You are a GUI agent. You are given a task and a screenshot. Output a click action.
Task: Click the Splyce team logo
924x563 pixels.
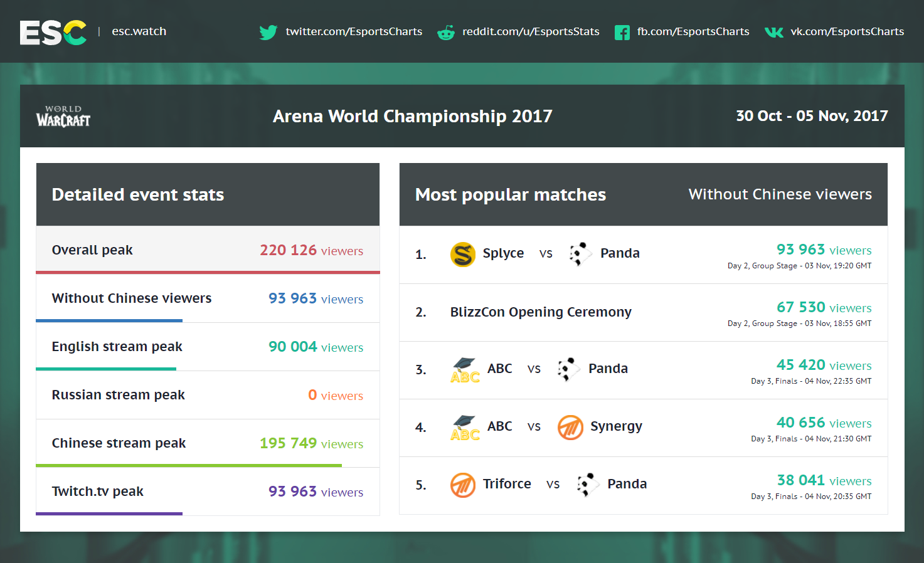pos(463,254)
